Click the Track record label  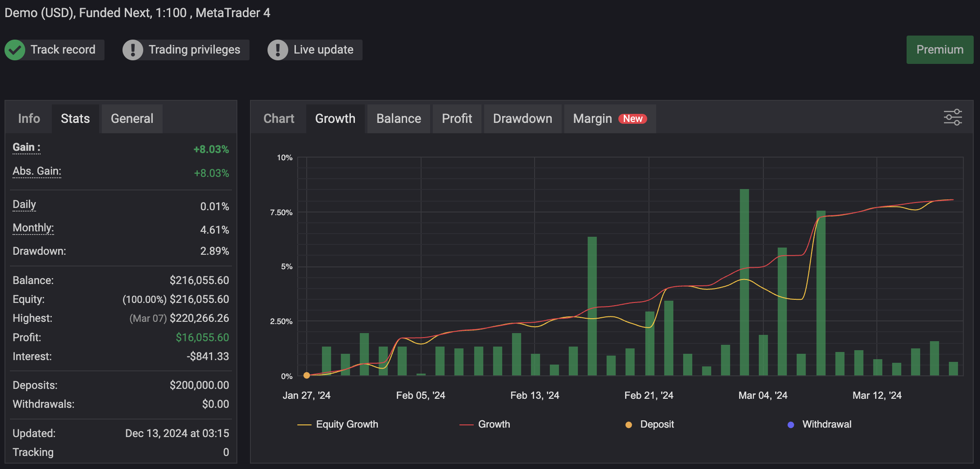click(63, 50)
